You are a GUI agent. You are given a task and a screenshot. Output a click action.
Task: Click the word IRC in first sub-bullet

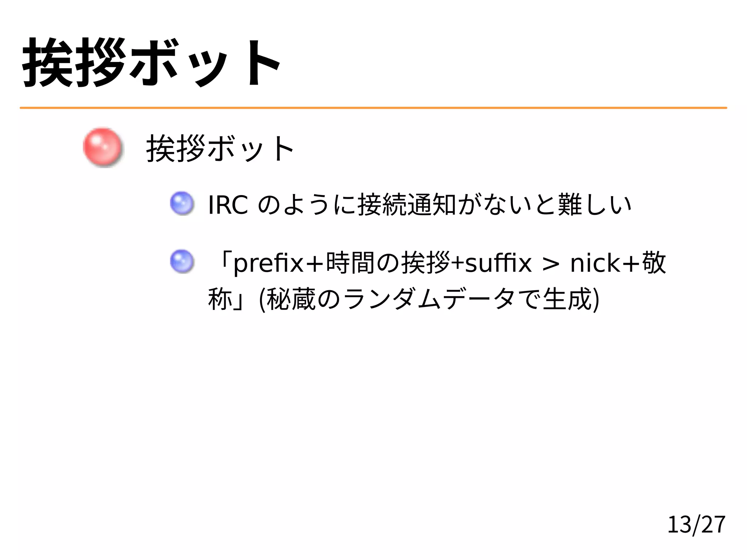228,205
